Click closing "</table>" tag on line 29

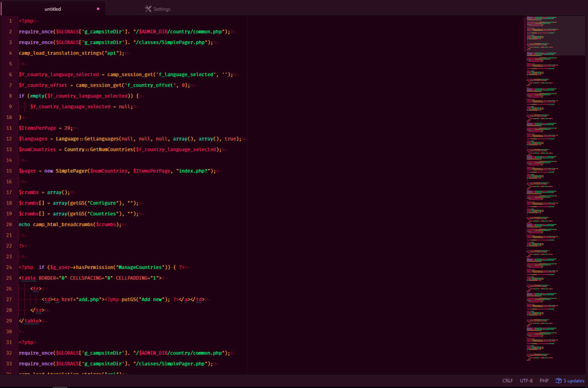tap(30, 320)
